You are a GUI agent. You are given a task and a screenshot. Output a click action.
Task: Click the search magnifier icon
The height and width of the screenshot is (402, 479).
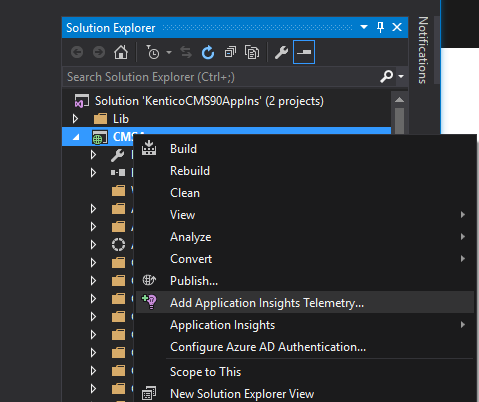pos(386,77)
